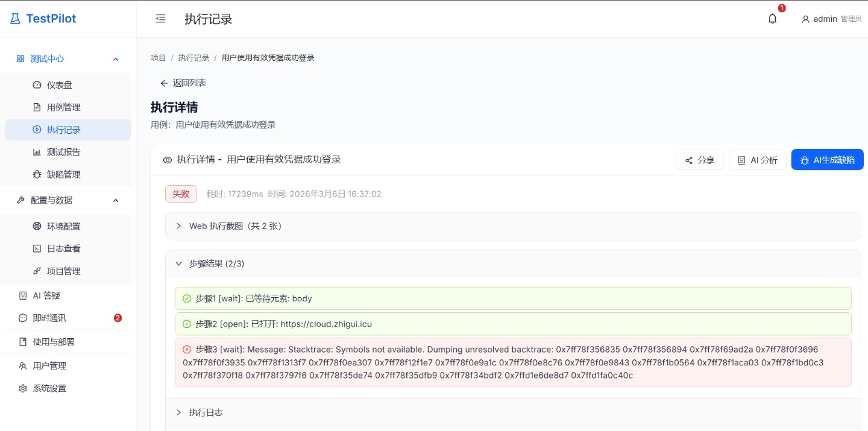The height and width of the screenshot is (431, 868).
Task: Click the 执行记录 play-circle icon
Action: [x=37, y=130]
